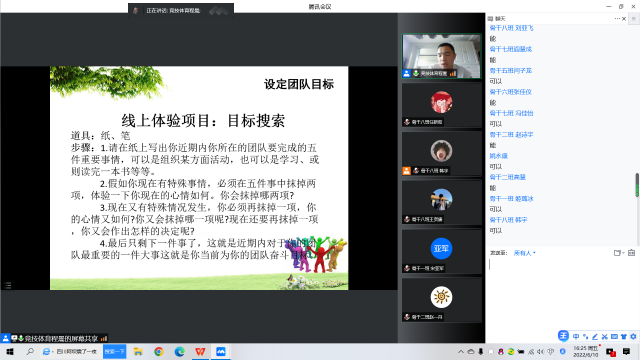Switch to Tencent Meeting taskbar icon

(220, 351)
